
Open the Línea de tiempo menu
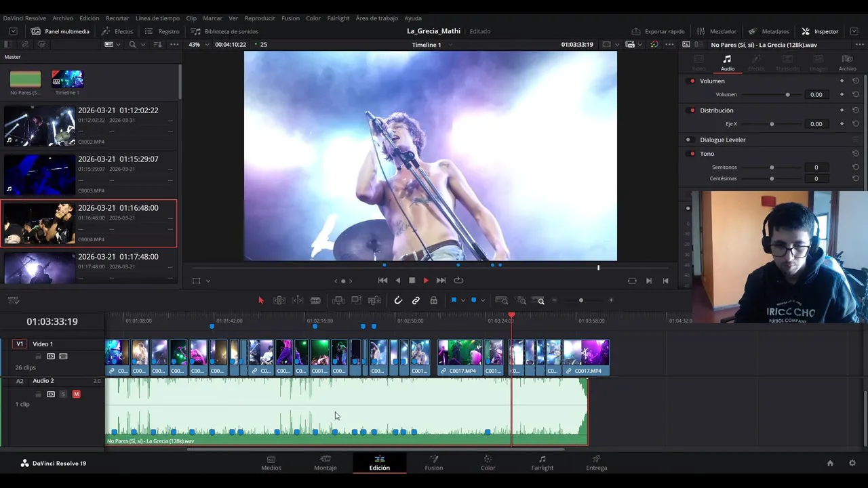pyautogui.click(x=157, y=18)
